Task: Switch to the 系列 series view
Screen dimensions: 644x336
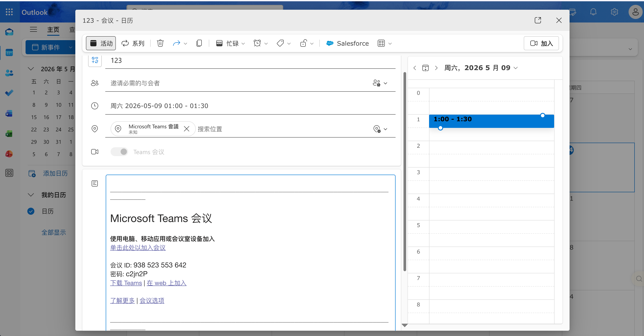Action: 133,43
